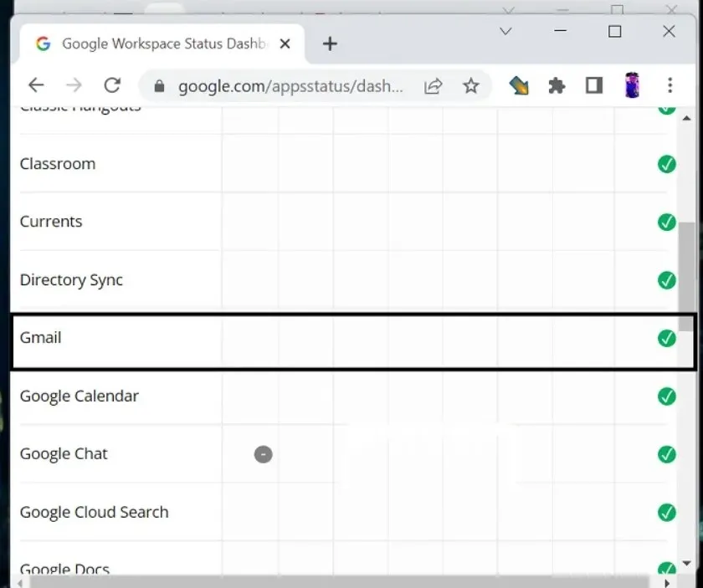Click the horizontal scrollbar thumb
Viewport: 703px width, 588px height.
(x=340, y=583)
